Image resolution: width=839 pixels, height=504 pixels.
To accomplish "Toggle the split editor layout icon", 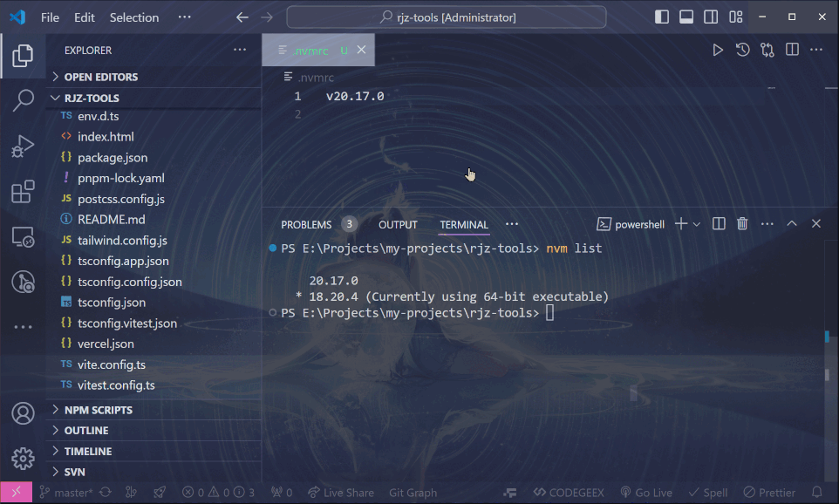I will (x=792, y=50).
